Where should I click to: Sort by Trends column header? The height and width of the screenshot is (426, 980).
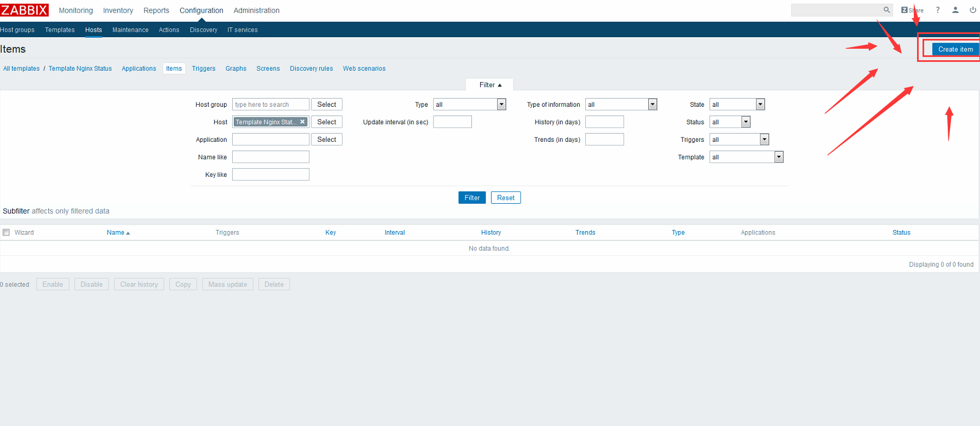585,233
